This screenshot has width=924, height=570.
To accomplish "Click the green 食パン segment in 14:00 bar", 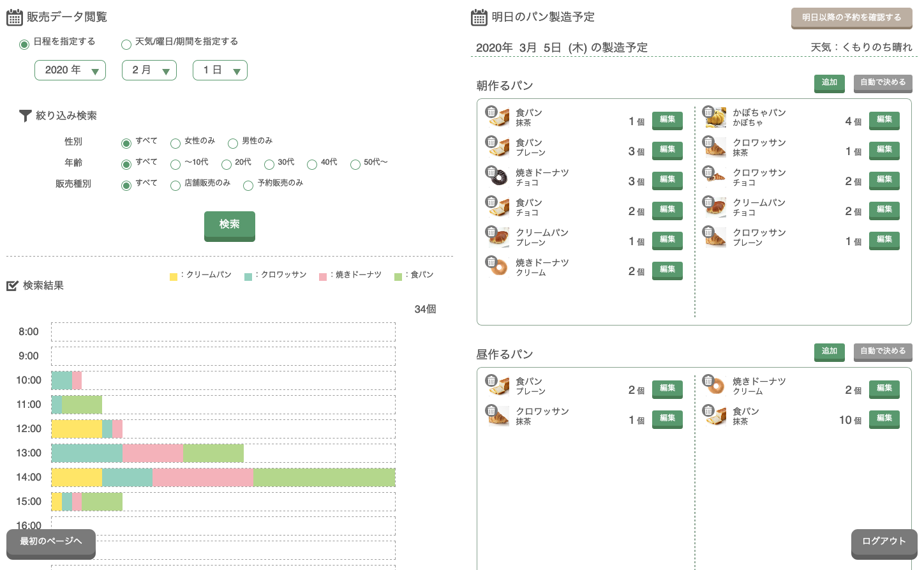I will [x=324, y=477].
